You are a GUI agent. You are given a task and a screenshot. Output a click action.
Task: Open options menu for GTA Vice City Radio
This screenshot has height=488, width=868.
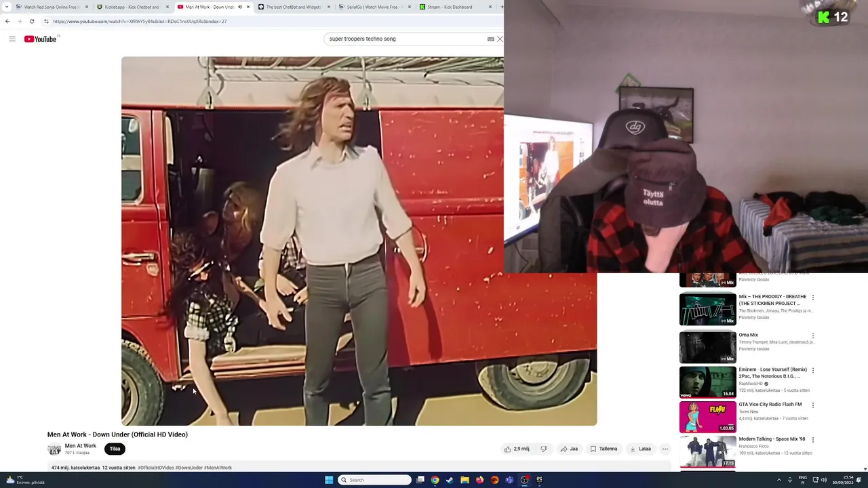(813, 405)
